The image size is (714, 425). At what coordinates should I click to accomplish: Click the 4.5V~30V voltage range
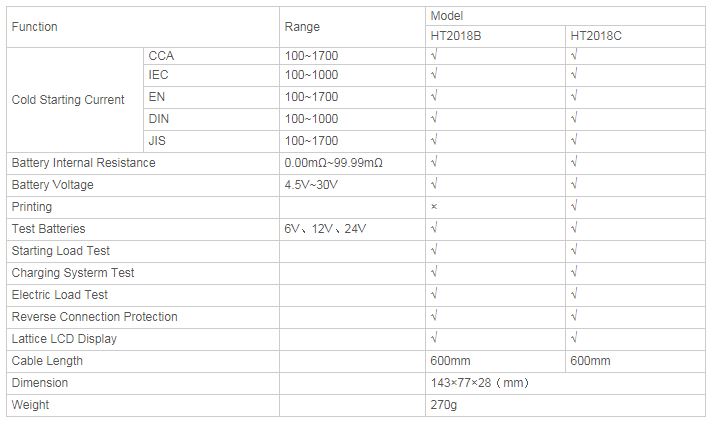pyautogui.click(x=313, y=185)
